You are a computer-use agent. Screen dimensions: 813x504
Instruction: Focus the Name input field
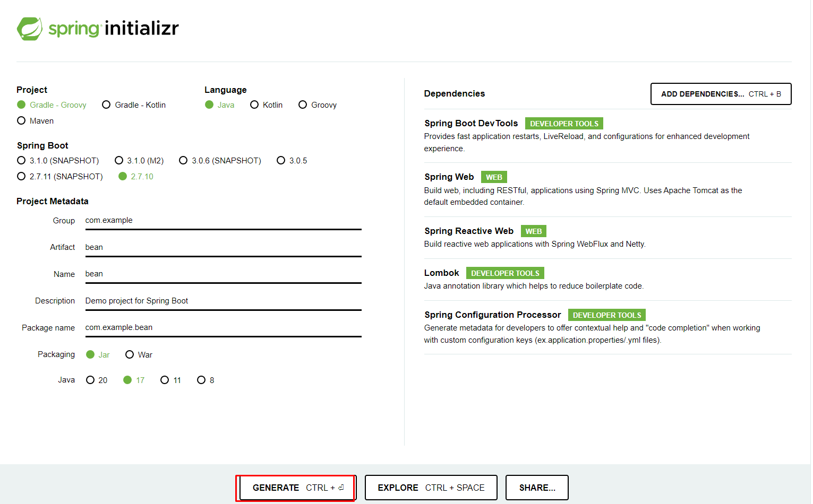[x=223, y=274]
